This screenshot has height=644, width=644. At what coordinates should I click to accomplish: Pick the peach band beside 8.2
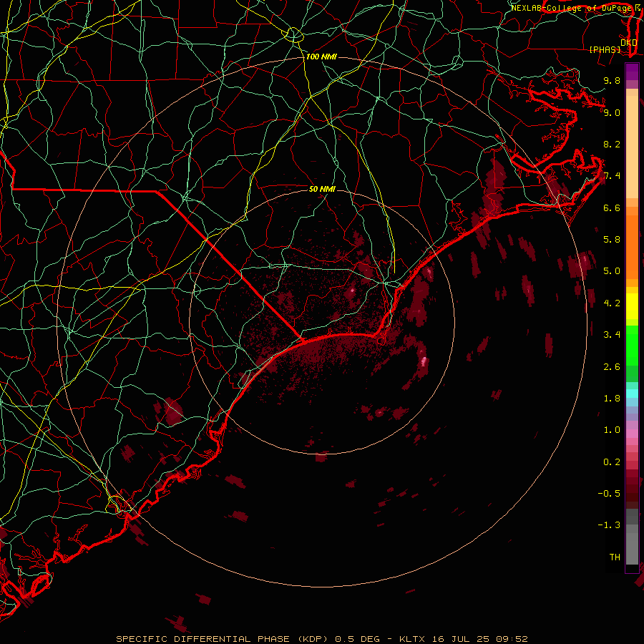pyautogui.click(x=632, y=147)
